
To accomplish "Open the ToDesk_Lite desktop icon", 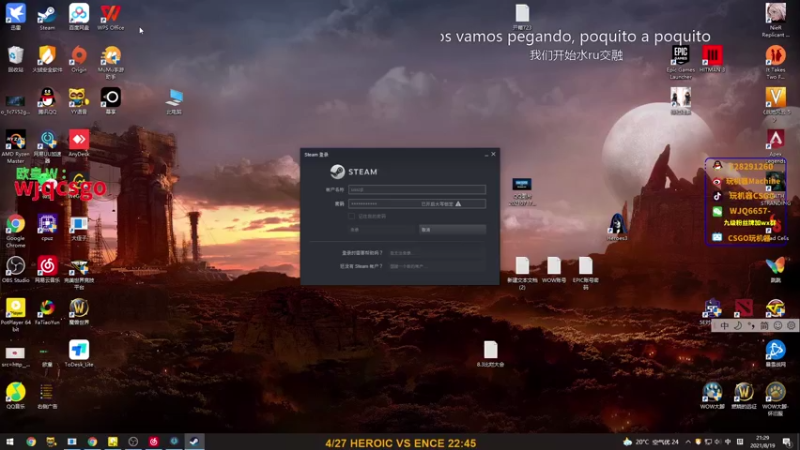I will click(79, 353).
